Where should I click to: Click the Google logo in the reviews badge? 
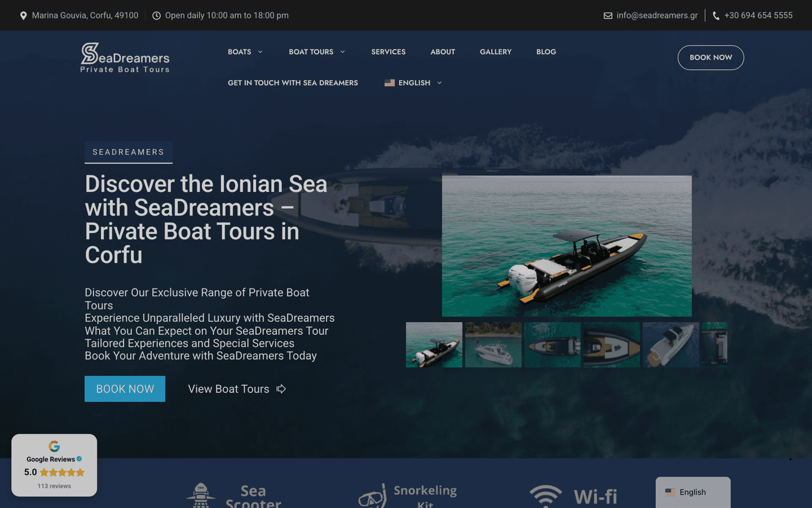pos(54,446)
